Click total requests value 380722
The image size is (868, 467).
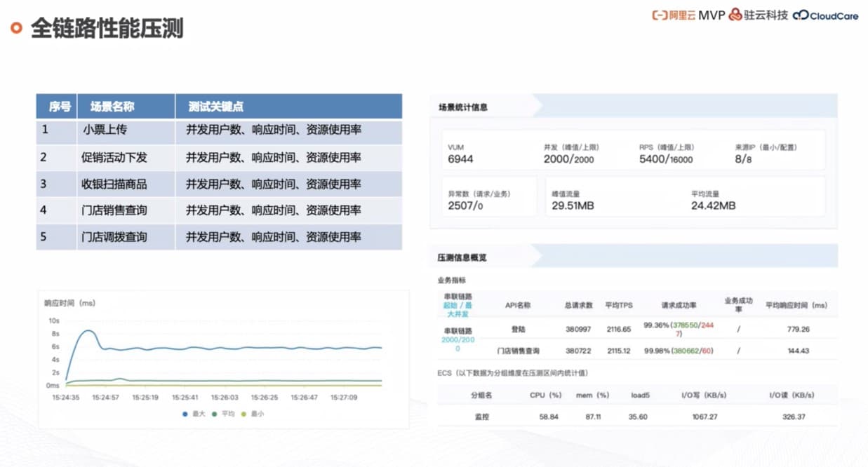579,351
